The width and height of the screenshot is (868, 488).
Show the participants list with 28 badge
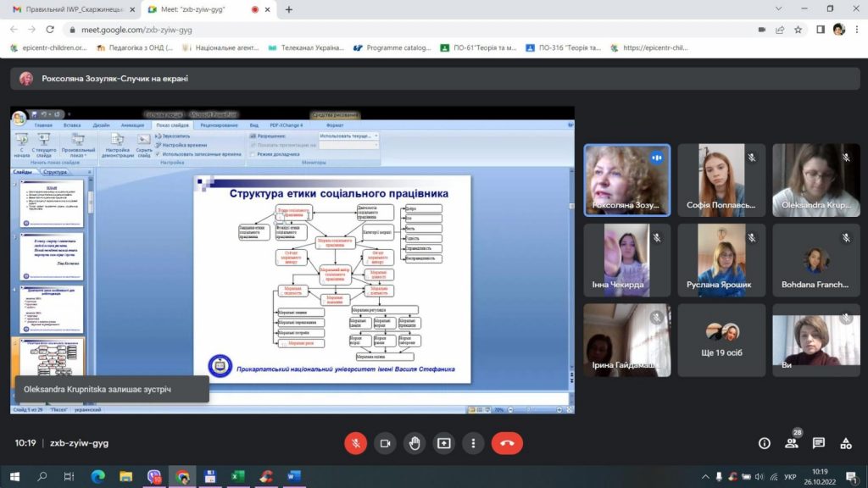coord(791,443)
